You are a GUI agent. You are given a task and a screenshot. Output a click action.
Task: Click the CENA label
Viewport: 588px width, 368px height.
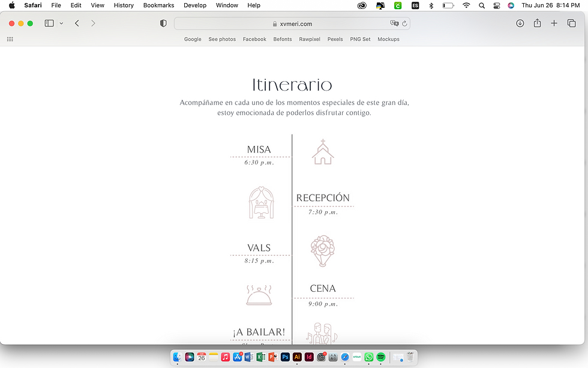tap(323, 289)
